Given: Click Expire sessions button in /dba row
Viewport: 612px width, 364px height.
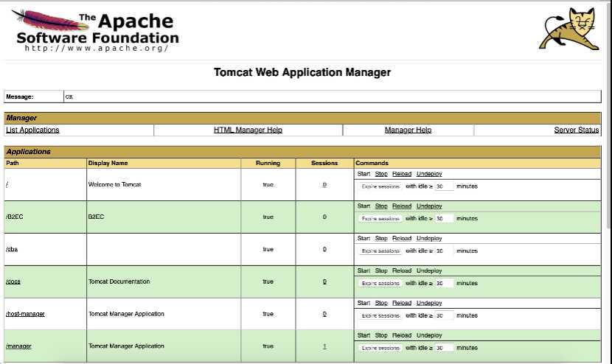Looking at the screenshot, I should [380, 251].
